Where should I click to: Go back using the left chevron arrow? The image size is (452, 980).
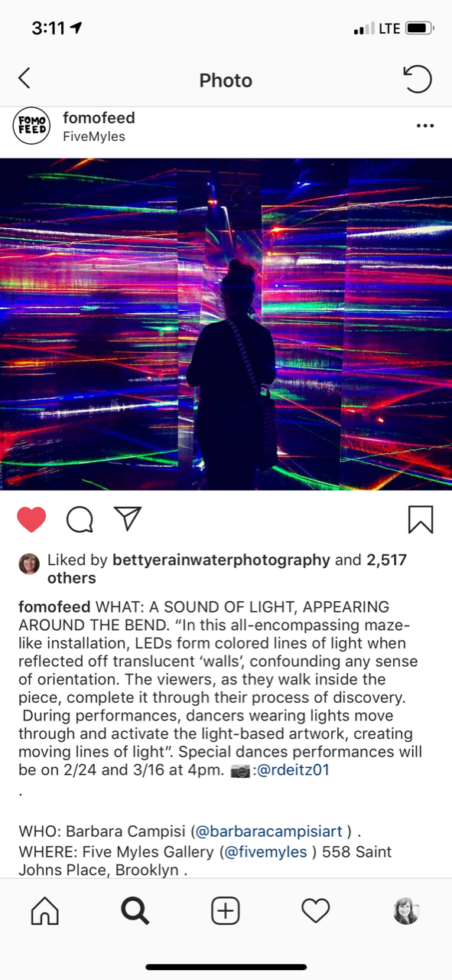(x=24, y=78)
